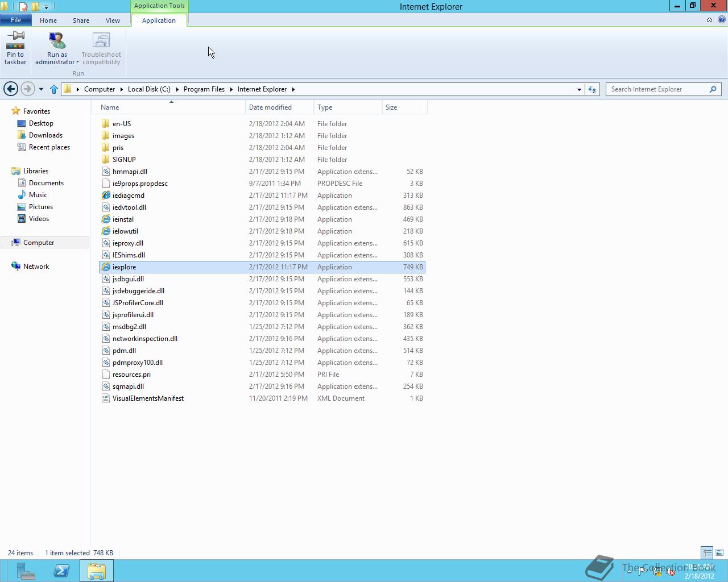Minimize the ribbon with chevron
This screenshot has height=582, width=728.
pyautogui.click(x=709, y=20)
